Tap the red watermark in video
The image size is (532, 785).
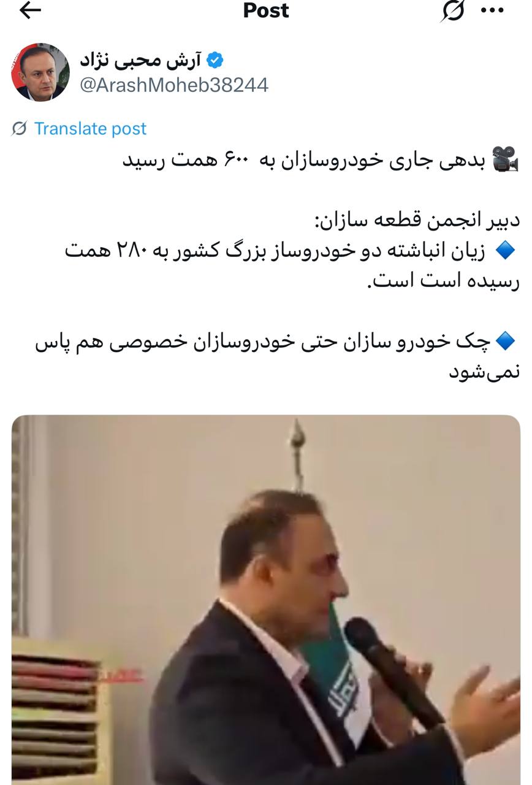[x=121, y=676]
